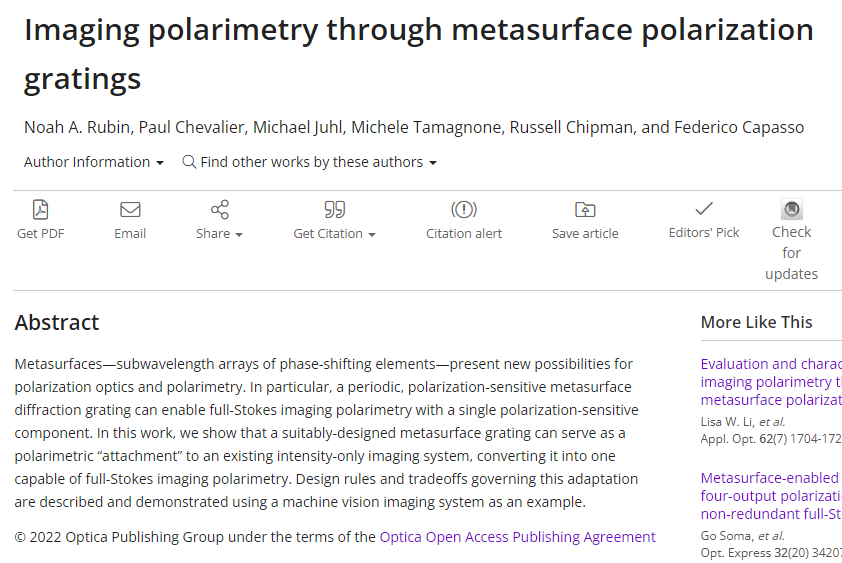Open the Optica Open Access Publishing Agreement link
Image resolution: width=842 pixels, height=563 pixels.
[x=518, y=537]
